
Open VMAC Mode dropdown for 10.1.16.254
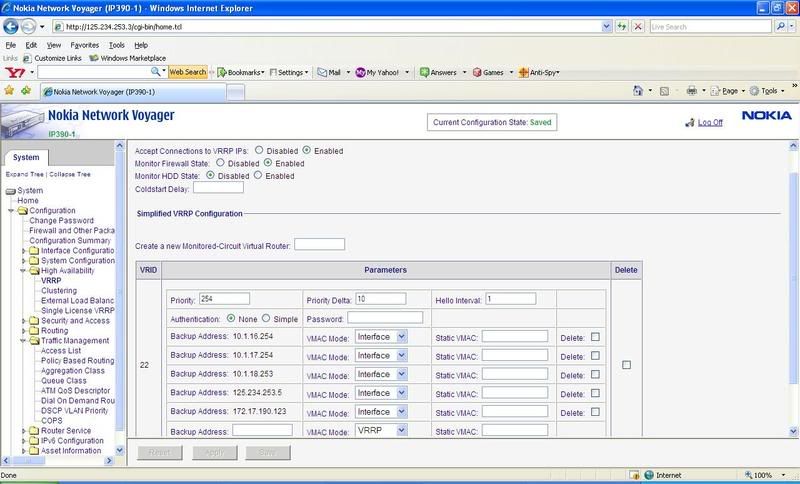click(381, 337)
